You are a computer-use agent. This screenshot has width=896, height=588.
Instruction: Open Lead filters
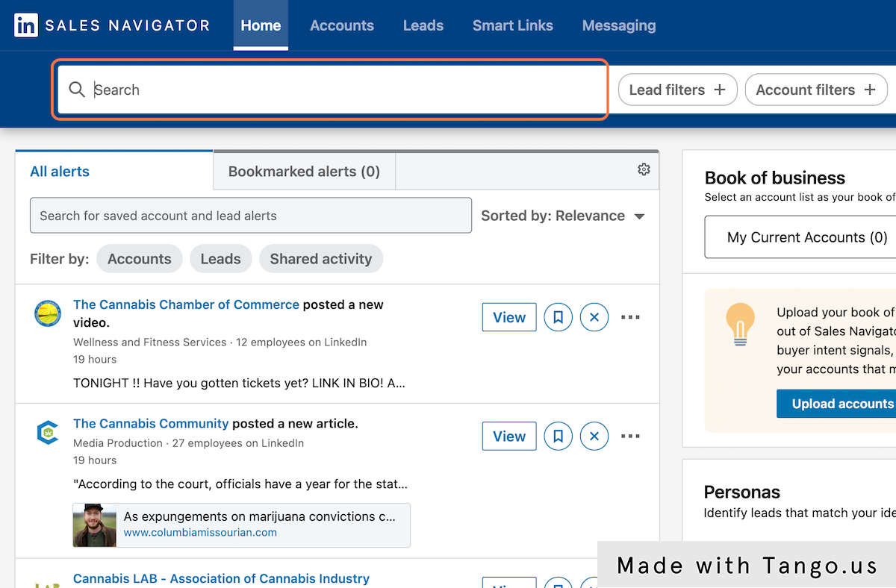point(678,90)
